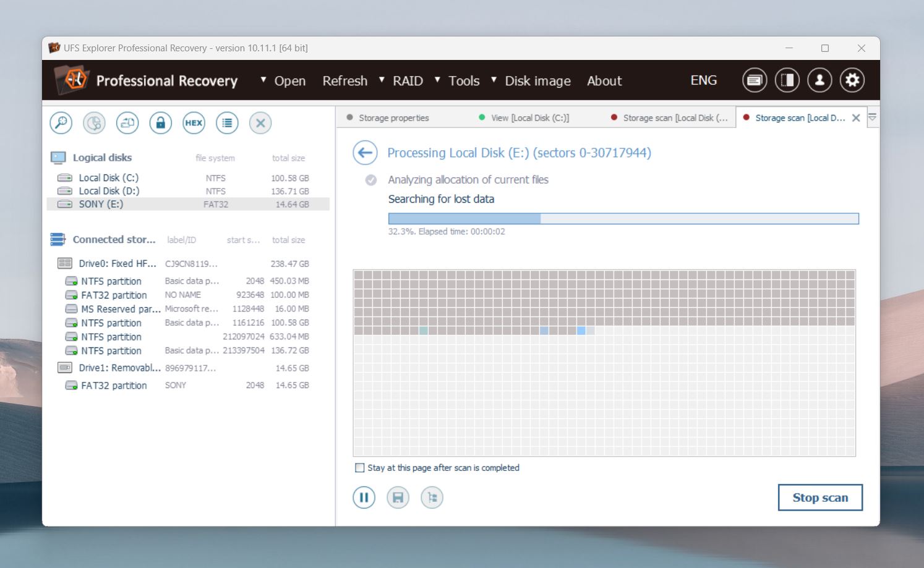Image resolution: width=924 pixels, height=568 pixels.
Task: Switch to the Storage properties tab
Action: coord(393,118)
